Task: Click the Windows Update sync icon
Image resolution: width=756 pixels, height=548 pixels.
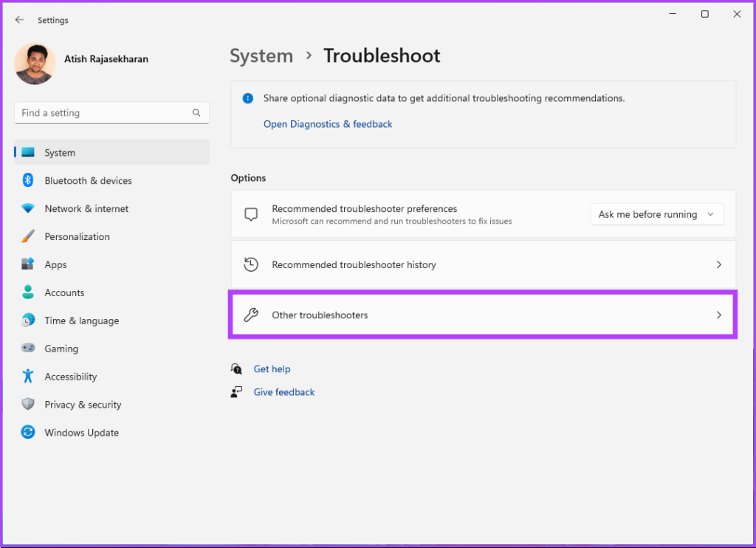Action: pyautogui.click(x=28, y=433)
